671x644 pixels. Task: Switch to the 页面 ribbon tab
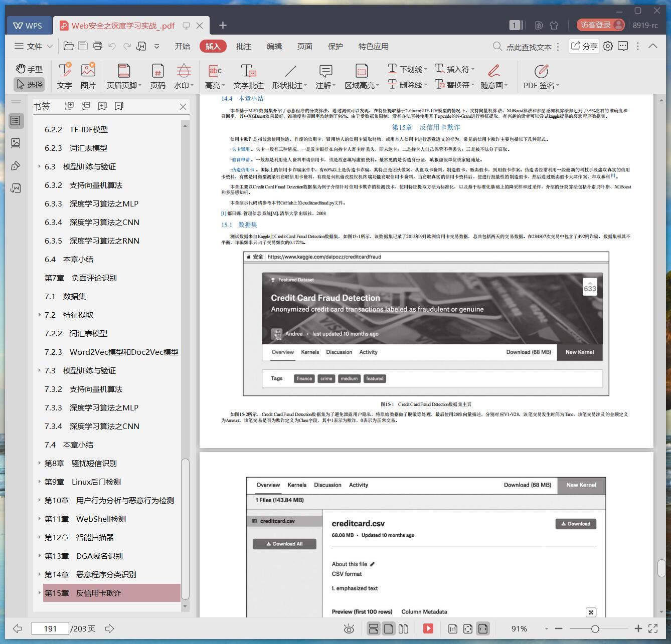click(x=304, y=46)
